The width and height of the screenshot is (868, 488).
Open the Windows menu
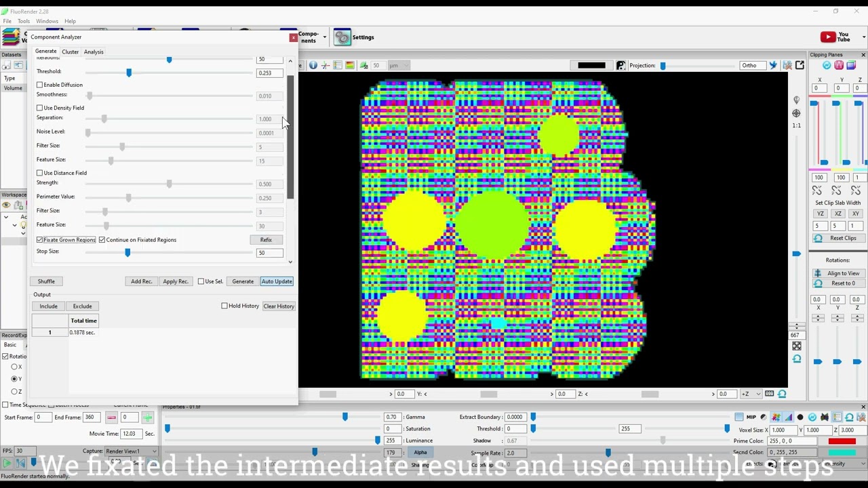coord(47,21)
